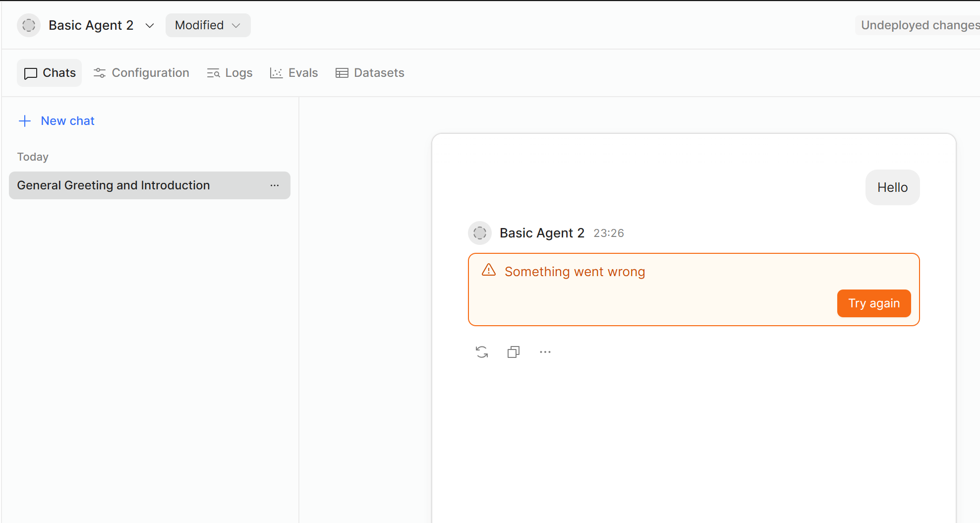This screenshot has height=523, width=980.
Task: Click the copy message icon
Action: coord(514,352)
